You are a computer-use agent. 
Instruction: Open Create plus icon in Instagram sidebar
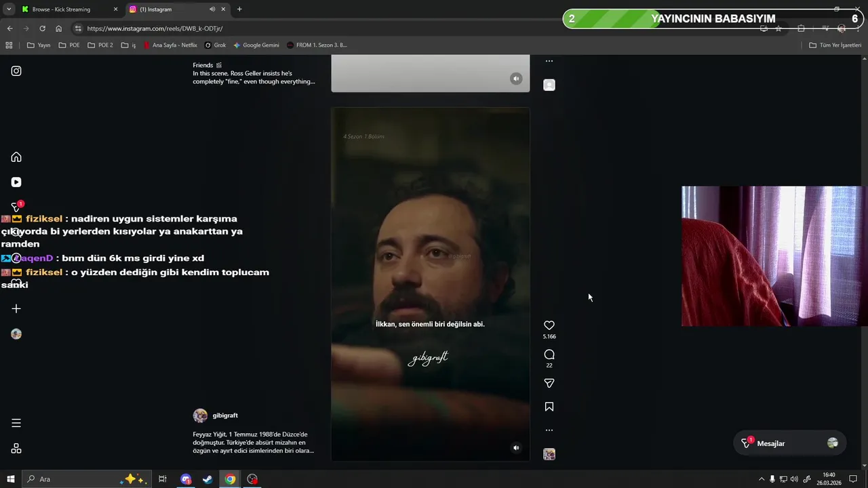point(16,308)
